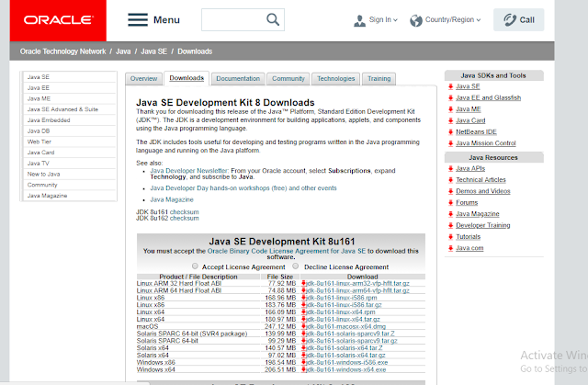Download jdk-8u161-linux-i586.tar.gz file

point(344,305)
